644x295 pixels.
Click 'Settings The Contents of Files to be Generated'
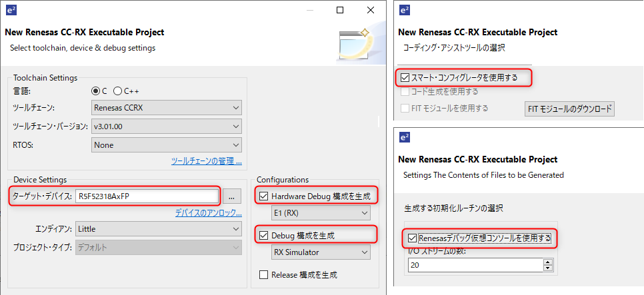point(483,175)
